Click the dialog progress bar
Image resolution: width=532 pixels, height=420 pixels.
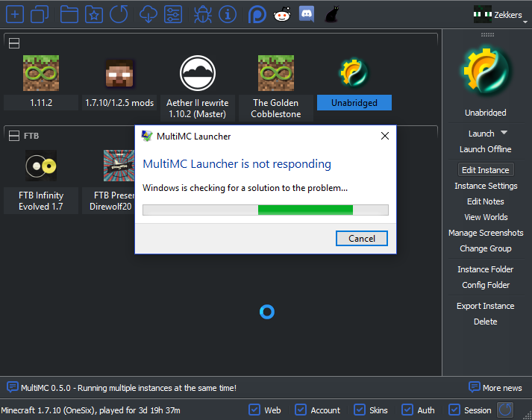(x=266, y=210)
